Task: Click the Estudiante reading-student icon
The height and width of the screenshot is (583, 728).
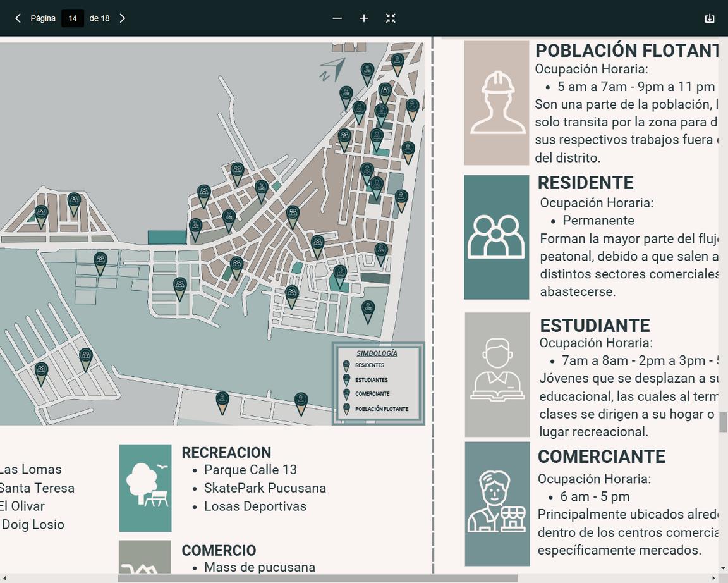Action: coord(497,374)
